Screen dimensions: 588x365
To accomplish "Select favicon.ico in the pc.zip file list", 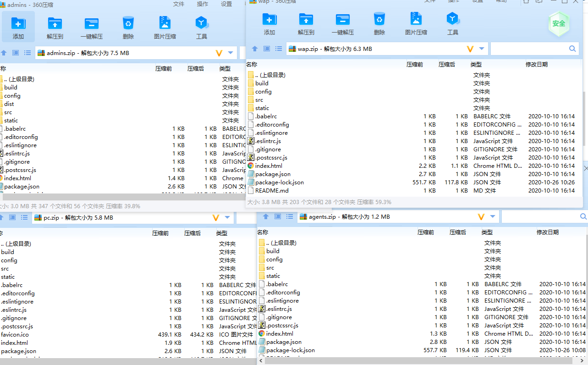I will click(15, 335).
